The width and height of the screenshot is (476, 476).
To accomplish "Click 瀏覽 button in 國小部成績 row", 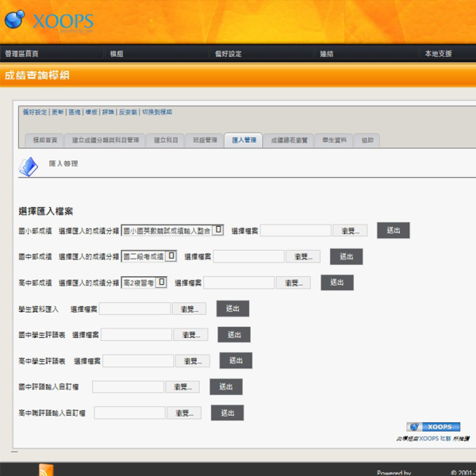I will pyautogui.click(x=350, y=230).
